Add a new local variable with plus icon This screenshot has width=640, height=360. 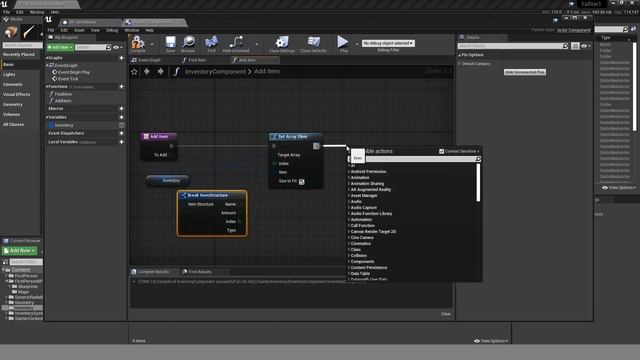tap(121, 142)
